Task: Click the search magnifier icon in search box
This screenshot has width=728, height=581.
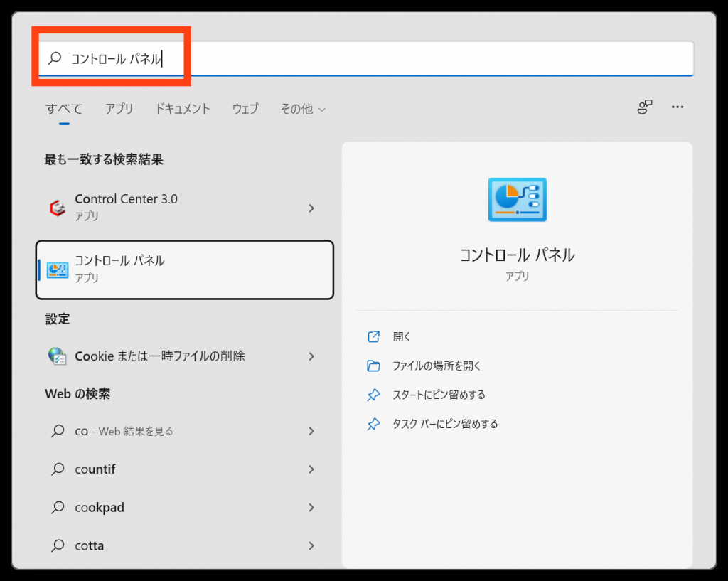Action: [55, 58]
